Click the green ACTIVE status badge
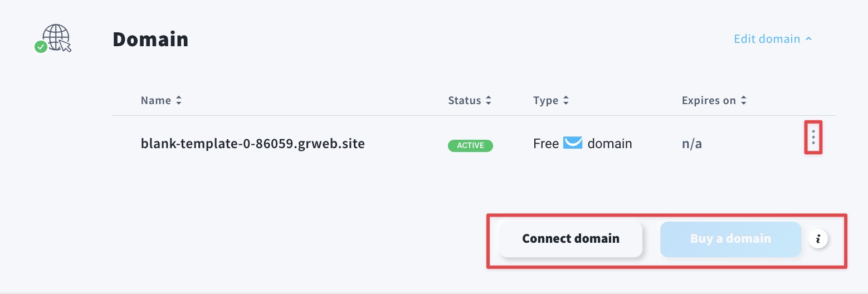868x294 pixels. point(470,146)
